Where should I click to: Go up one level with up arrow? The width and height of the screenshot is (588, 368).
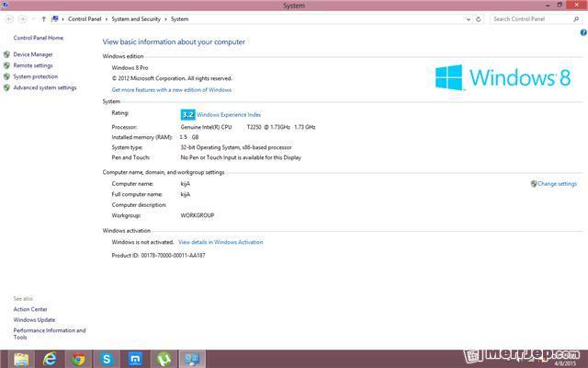point(43,18)
